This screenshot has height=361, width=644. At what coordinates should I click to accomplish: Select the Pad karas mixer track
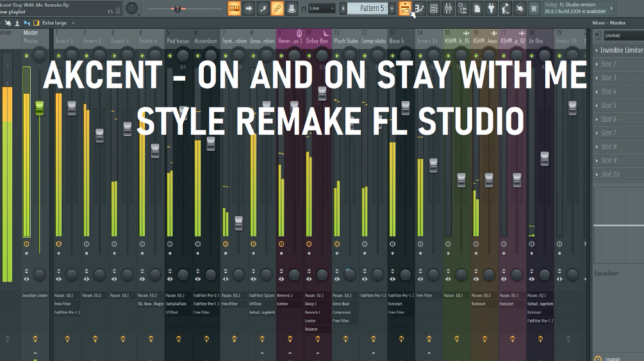[178, 40]
